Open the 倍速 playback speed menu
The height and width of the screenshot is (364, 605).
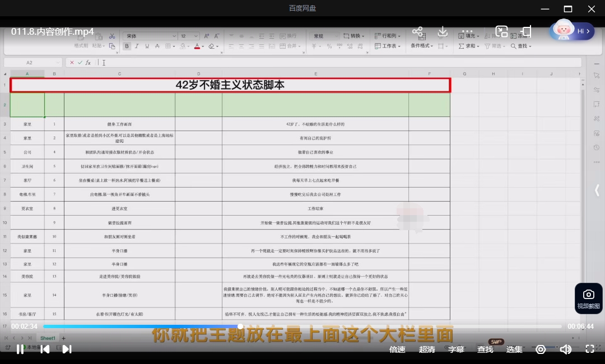tap(397, 349)
